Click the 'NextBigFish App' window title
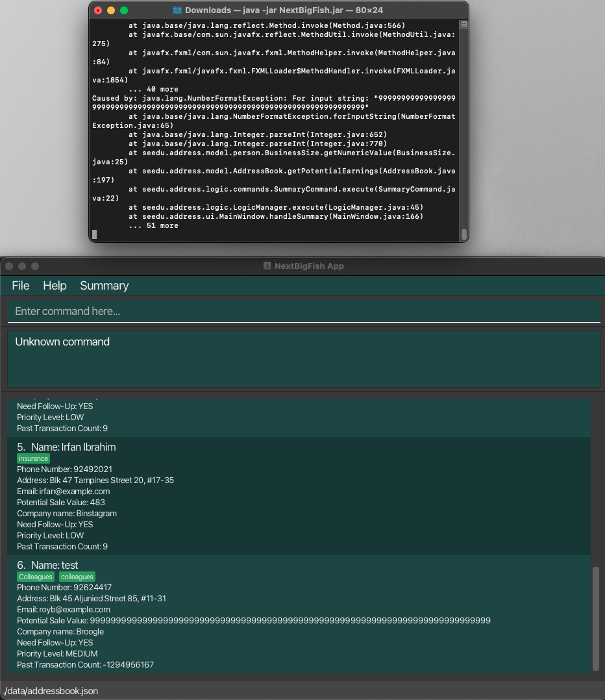The height and width of the screenshot is (700, 605). (x=309, y=266)
